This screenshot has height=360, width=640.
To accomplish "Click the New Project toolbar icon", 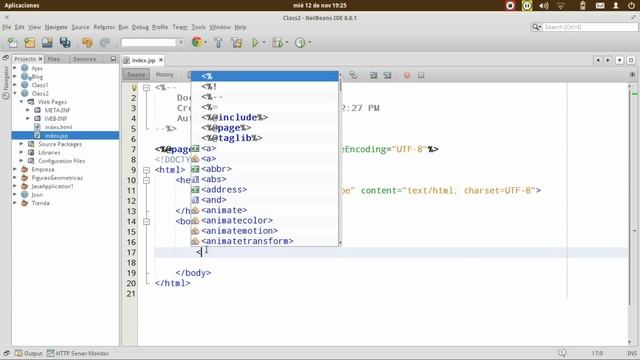I will click(x=30, y=42).
